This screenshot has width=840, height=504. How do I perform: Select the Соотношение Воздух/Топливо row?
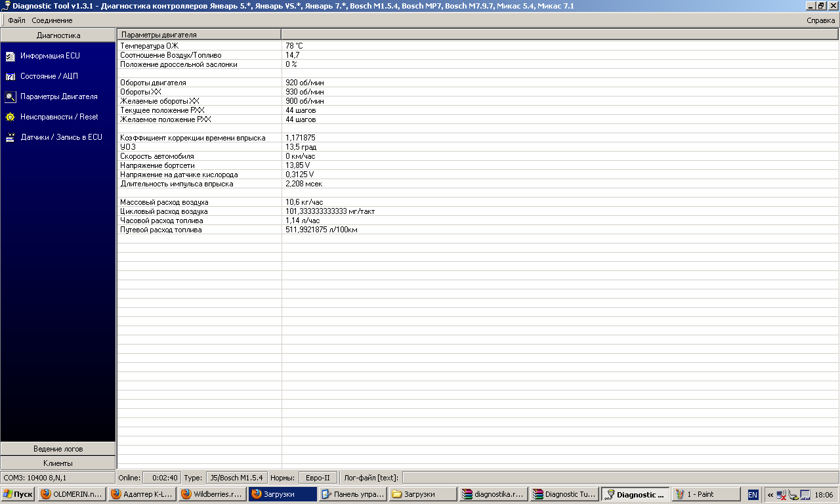[x=478, y=55]
